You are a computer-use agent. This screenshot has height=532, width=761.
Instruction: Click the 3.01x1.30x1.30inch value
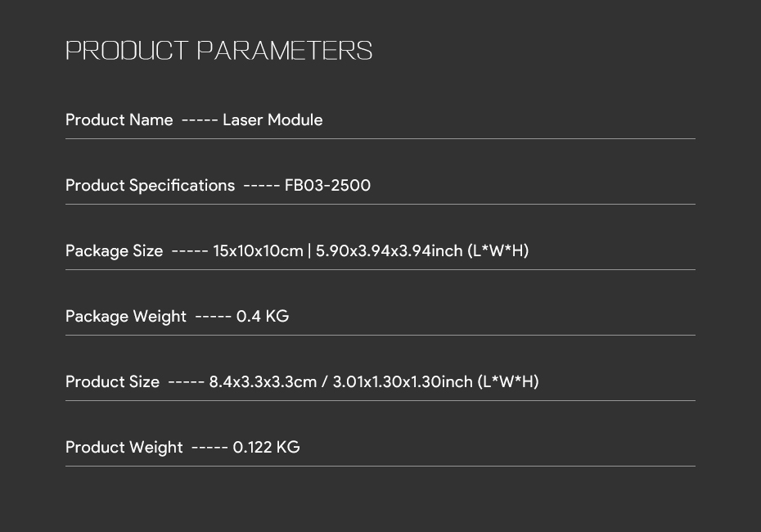403,382
